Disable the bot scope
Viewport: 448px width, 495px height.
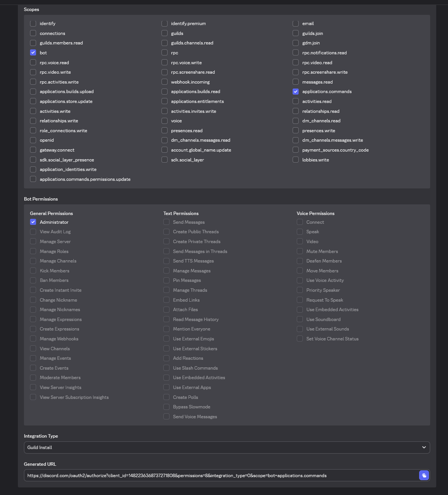pyautogui.click(x=33, y=52)
